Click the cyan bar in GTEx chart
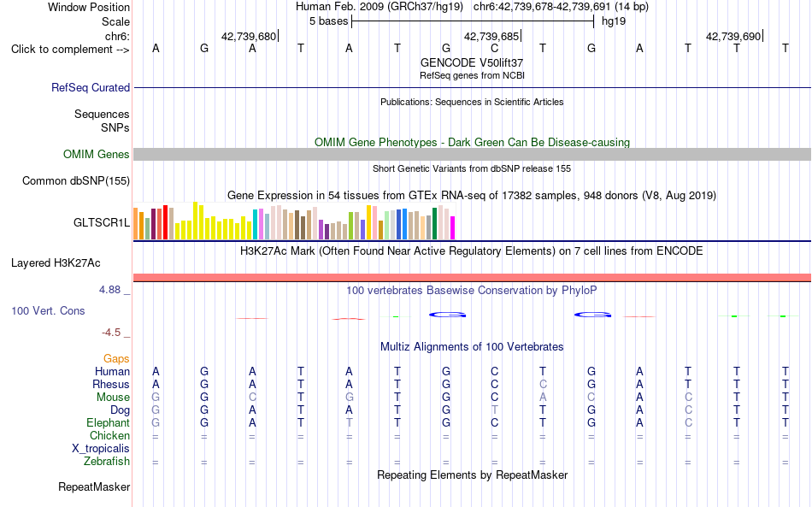Screen dimensions: 812x507 point(255,225)
